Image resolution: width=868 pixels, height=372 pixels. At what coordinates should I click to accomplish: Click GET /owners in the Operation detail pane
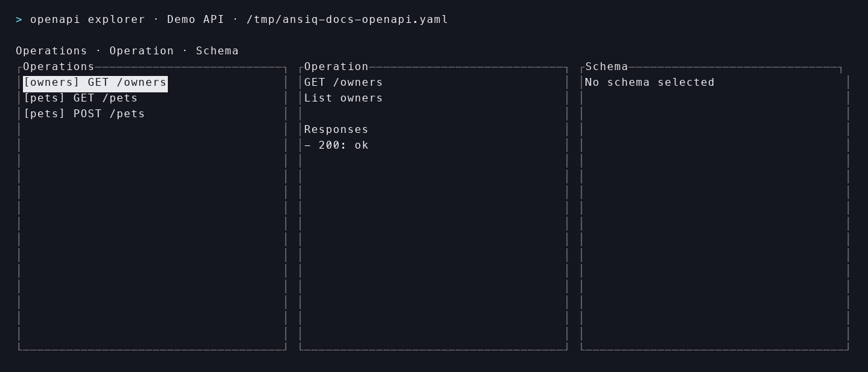344,83
